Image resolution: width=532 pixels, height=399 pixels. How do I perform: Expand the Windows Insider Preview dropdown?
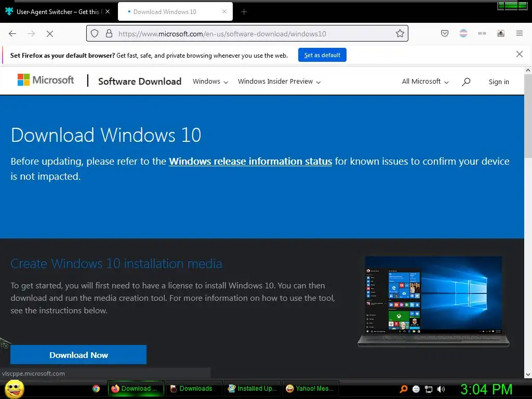[x=279, y=82]
